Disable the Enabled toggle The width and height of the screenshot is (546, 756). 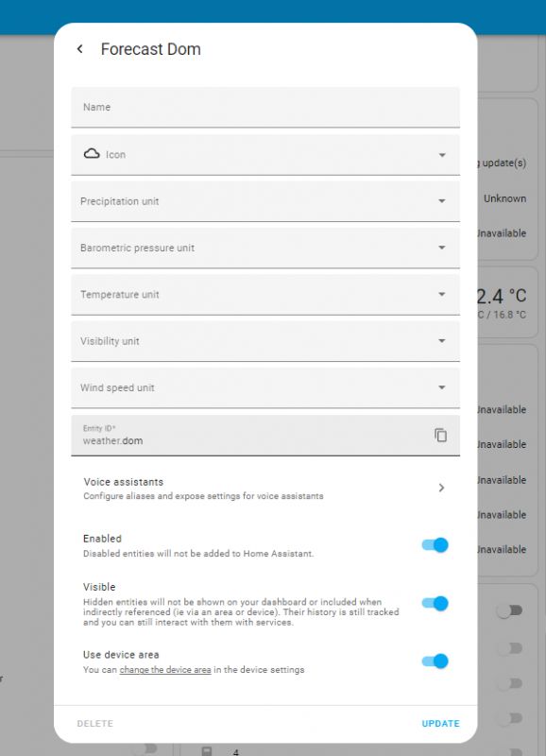pyautogui.click(x=436, y=544)
